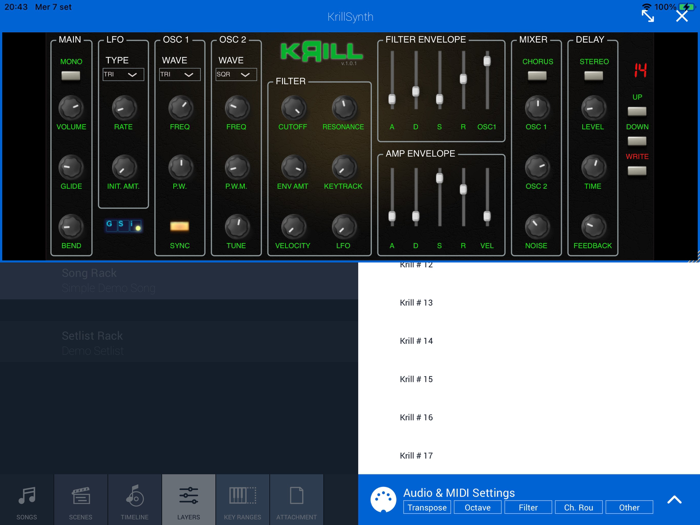Click the mixer OSC 1 knob
Image resolution: width=700 pixels, height=525 pixels.
pos(537,108)
